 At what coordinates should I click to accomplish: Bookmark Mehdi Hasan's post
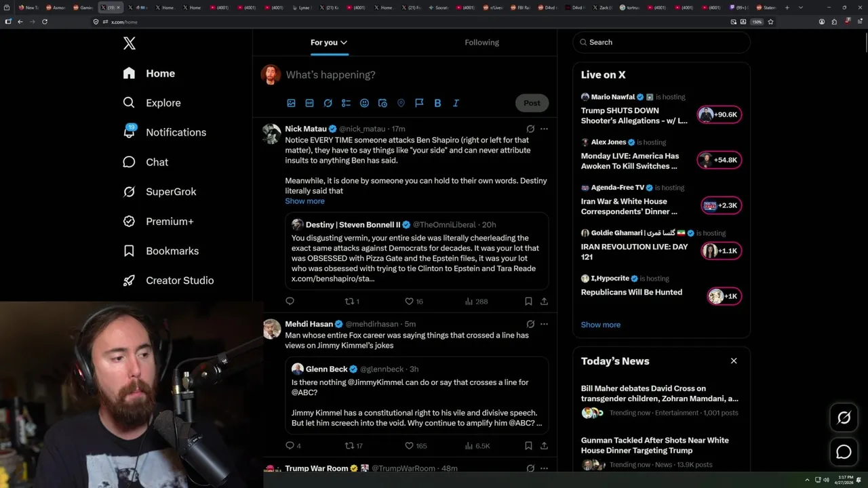click(x=528, y=445)
